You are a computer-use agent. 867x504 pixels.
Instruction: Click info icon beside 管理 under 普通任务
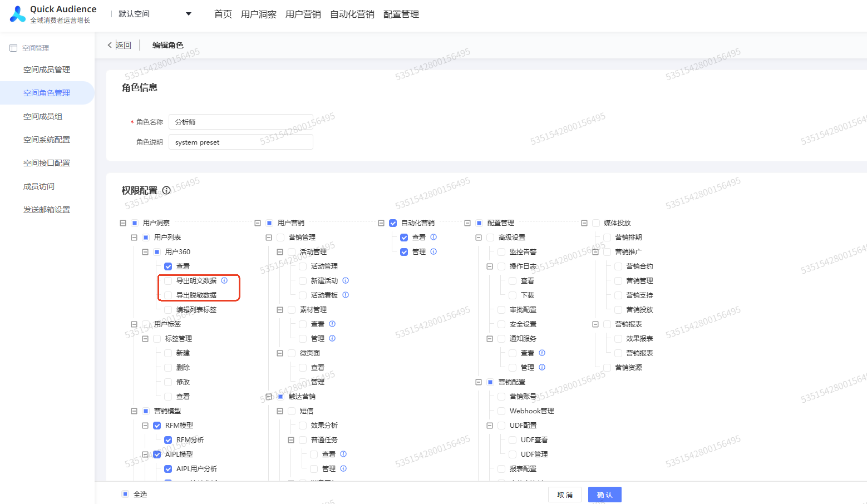[343, 468]
